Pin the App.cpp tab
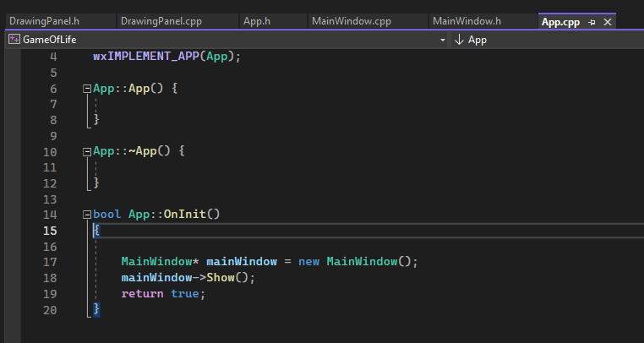This screenshot has width=644, height=343. click(x=592, y=22)
